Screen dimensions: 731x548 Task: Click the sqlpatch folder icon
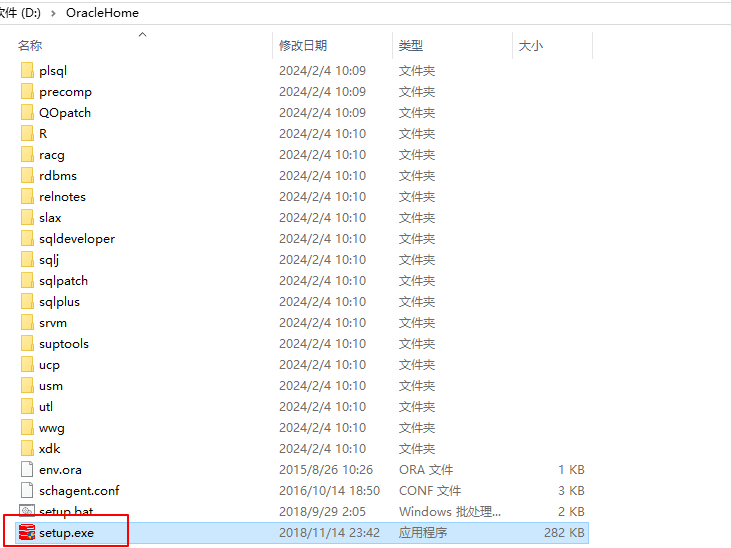(x=27, y=280)
